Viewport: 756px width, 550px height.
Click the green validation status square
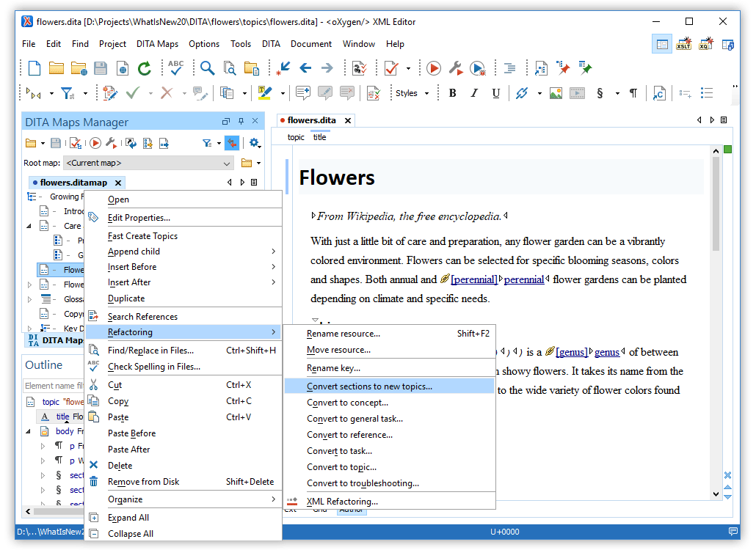[728, 150]
